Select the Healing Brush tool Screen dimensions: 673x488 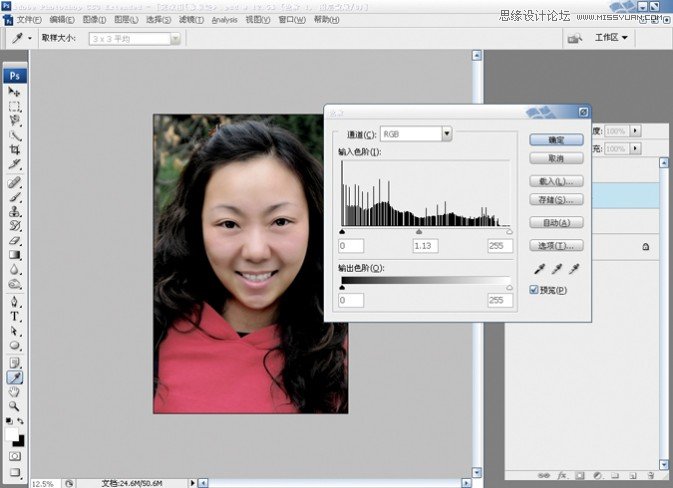pyautogui.click(x=14, y=182)
